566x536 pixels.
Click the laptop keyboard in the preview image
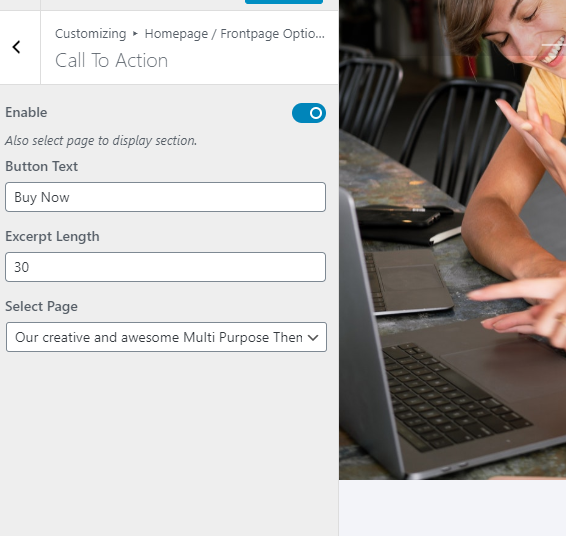click(x=457, y=395)
